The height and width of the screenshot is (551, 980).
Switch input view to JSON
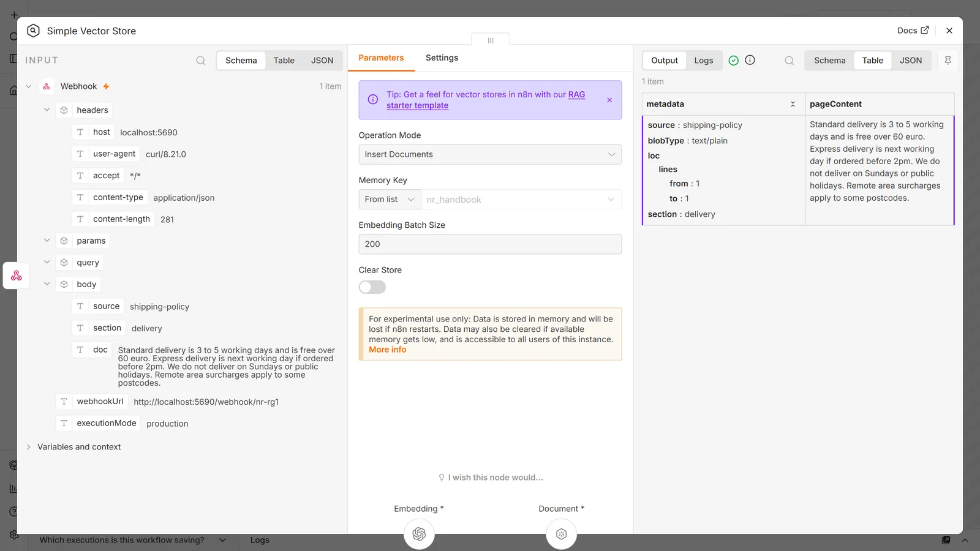(322, 61)
